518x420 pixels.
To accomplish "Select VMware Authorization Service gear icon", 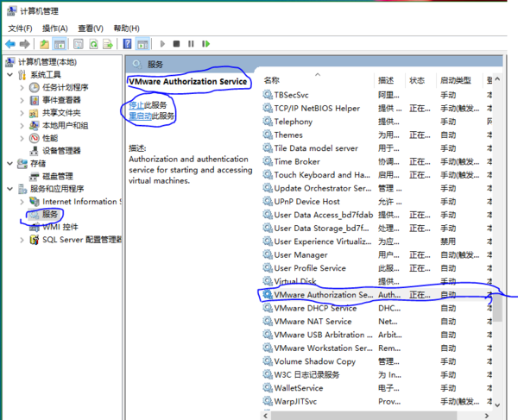I will [x=268, y=295].
